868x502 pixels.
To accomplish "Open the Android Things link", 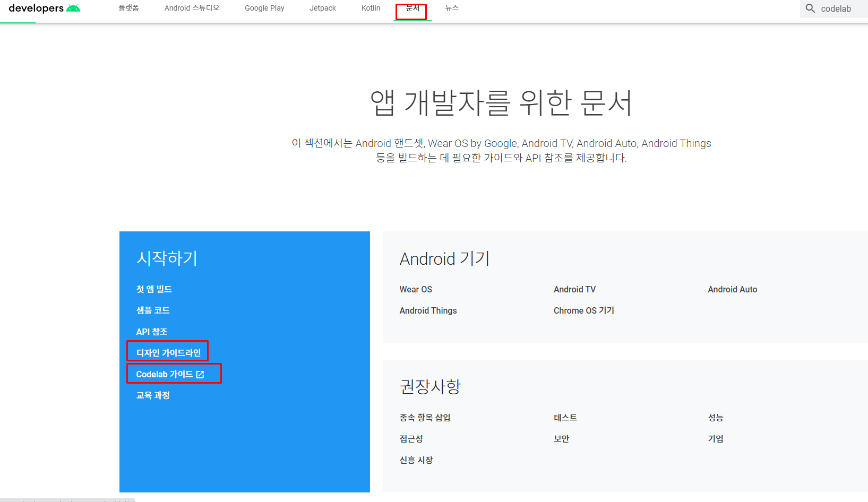I will 428,310.
